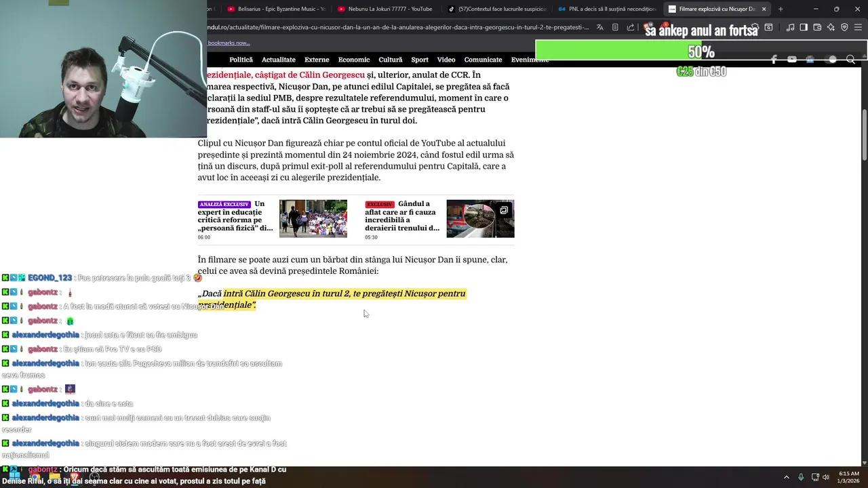The height and width of the screenshot is (488, 868).
Task: Open the browser hamburger menu
Action: pos(858,28)
